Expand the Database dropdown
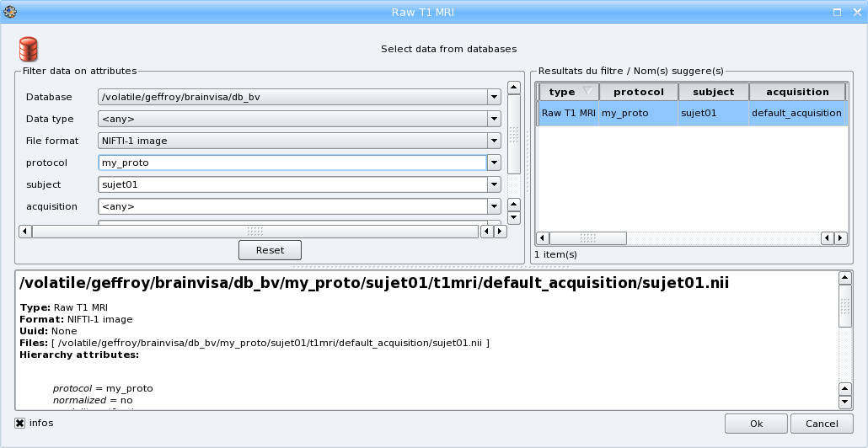 click(x=494, y=97)
